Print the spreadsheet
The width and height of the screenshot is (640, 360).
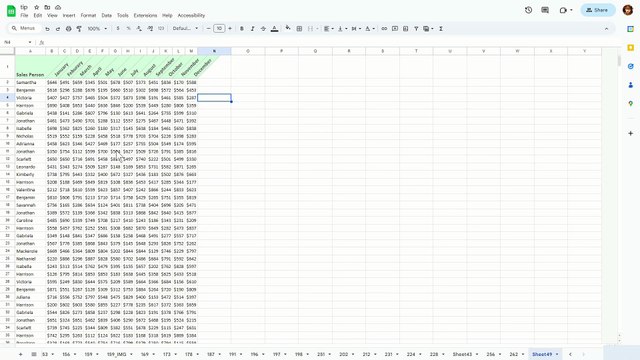click(69, 29)
